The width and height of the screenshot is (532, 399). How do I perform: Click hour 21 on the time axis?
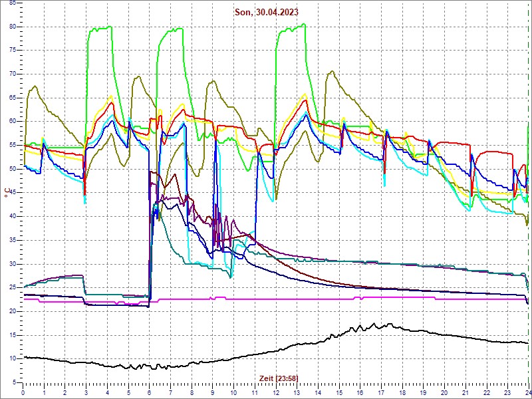[x=465, y=392]
